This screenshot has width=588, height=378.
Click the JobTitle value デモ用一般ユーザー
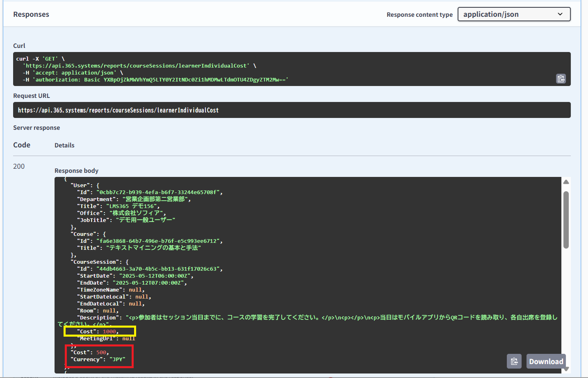[146, 220]
